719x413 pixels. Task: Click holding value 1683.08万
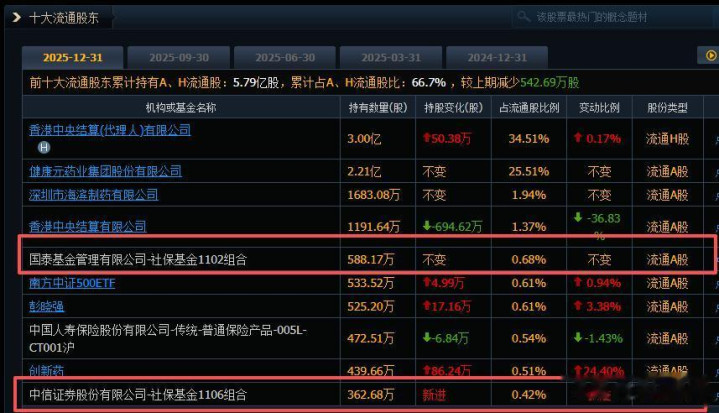[x=374, y=195]
